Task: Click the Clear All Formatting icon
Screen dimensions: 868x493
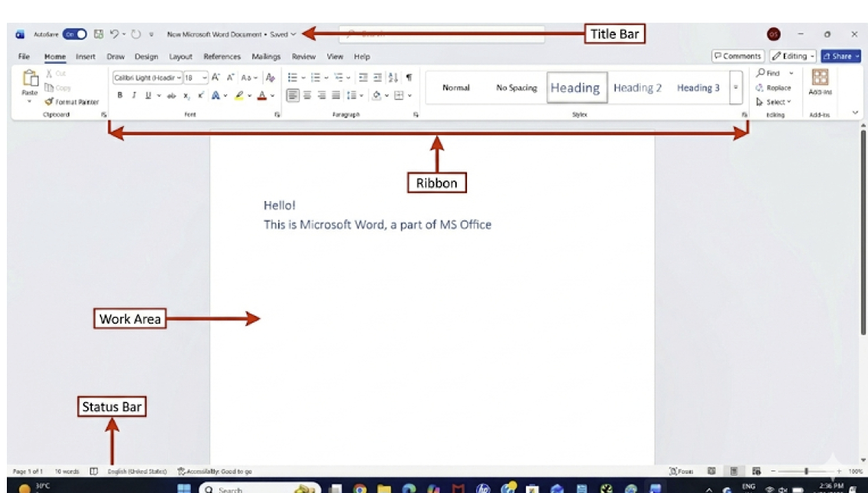Action: [x=270, y=78]
